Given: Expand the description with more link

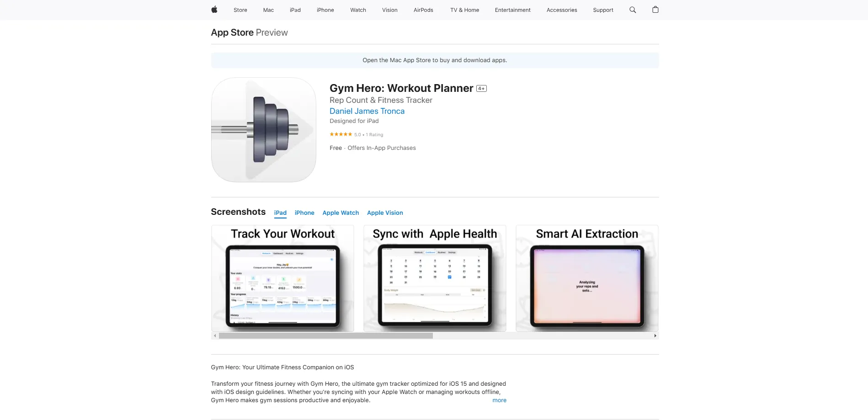Looking at the screenshot, I should point(499,400).
